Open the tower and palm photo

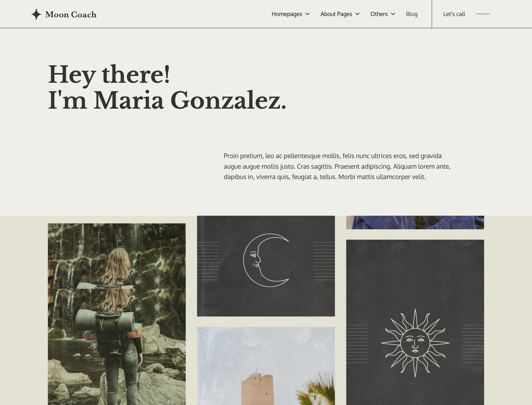tap(266, 366)
